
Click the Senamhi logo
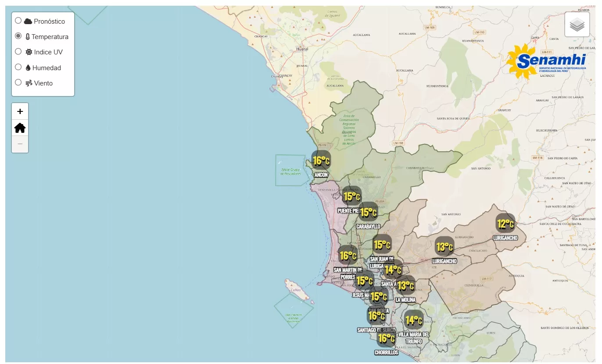tap(546, 61)
